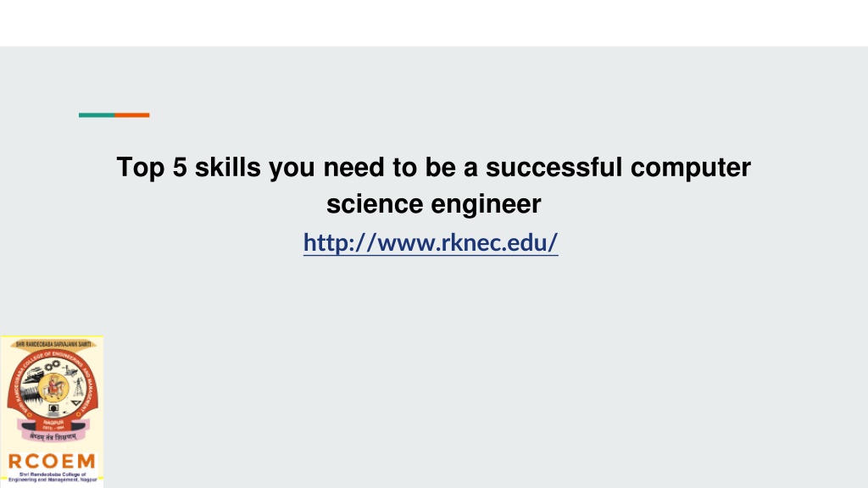Click the RCOEM college logo image

point(52,412)
